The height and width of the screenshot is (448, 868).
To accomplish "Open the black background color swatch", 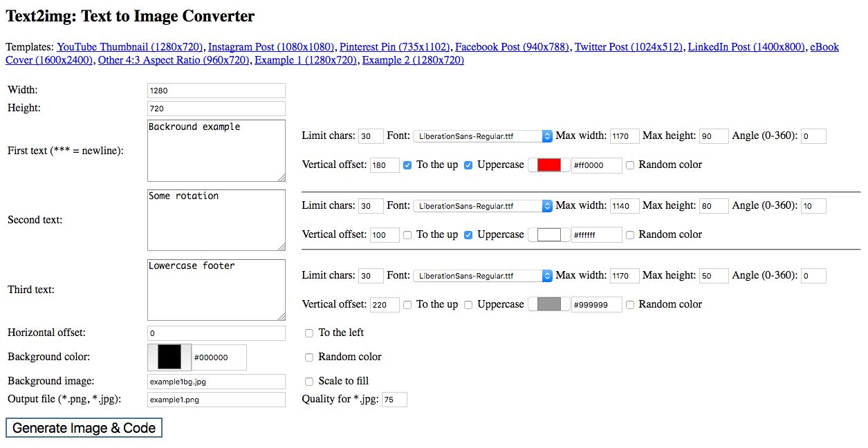I will pyautogui.click(x=169, y=357).
